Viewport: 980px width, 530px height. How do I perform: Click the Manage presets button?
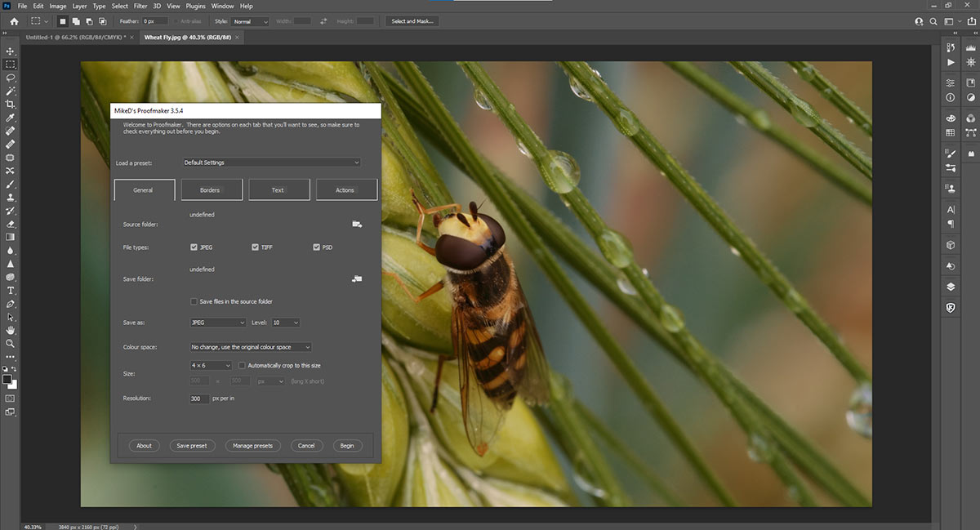click(x=254, y=445)
